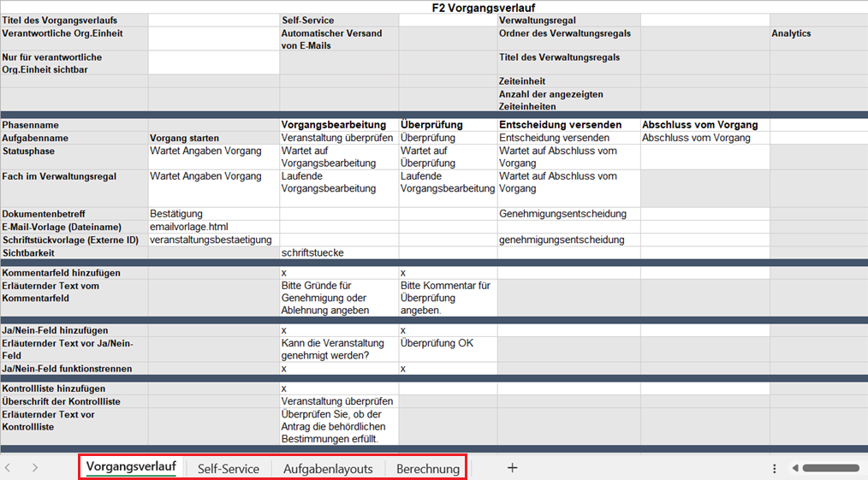
Task: Click the next sheet navigation arrow
Action: tap(35, 468)
